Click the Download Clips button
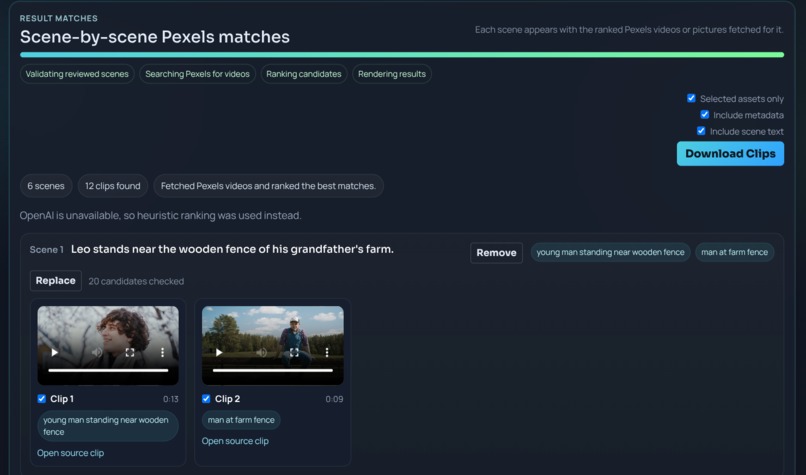The width and height of the screenshot is (806, 475). click(730, 154)
